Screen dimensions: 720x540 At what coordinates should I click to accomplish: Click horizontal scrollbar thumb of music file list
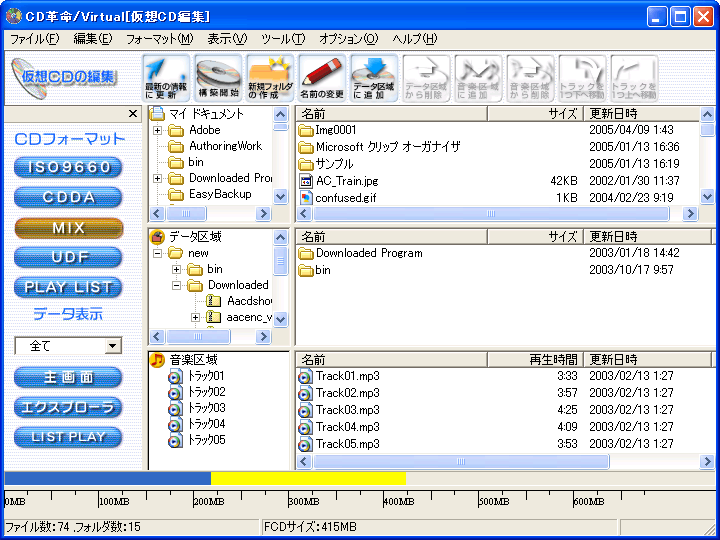[461, 462]
